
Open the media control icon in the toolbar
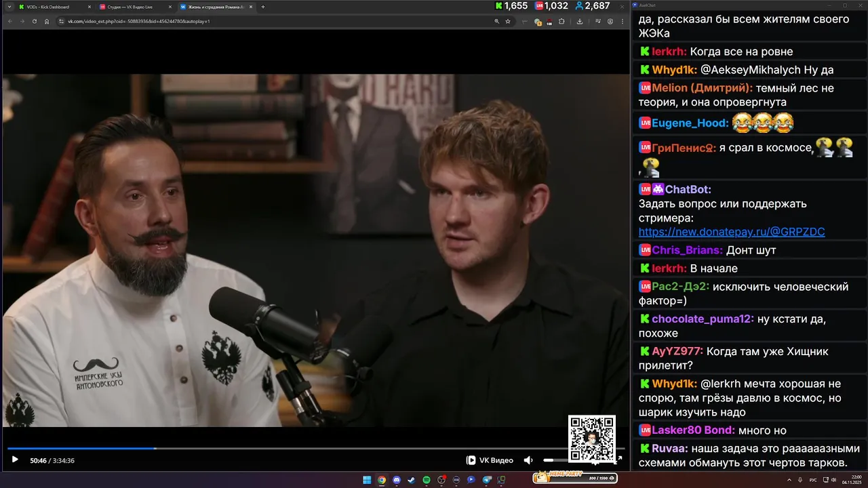(598, 21)
